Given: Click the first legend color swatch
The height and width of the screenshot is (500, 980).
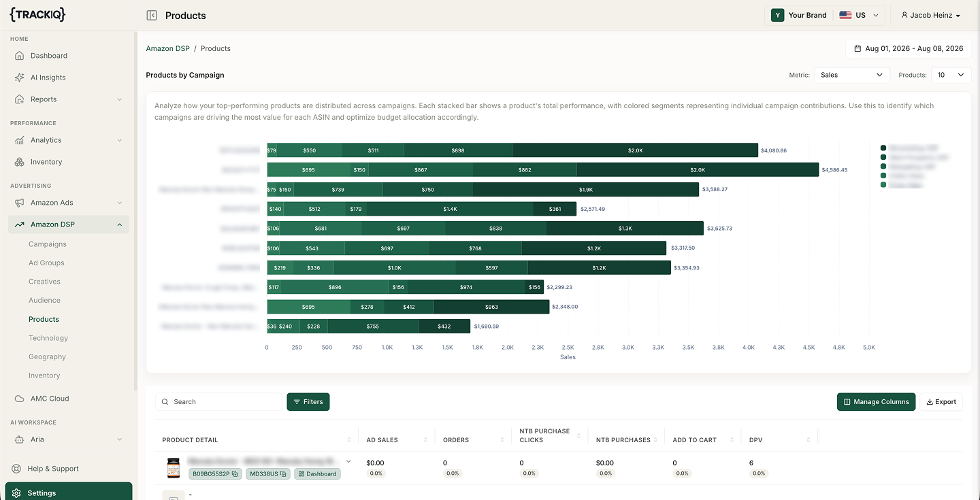Looking at the screenshot, I should [x=883, y=148].
